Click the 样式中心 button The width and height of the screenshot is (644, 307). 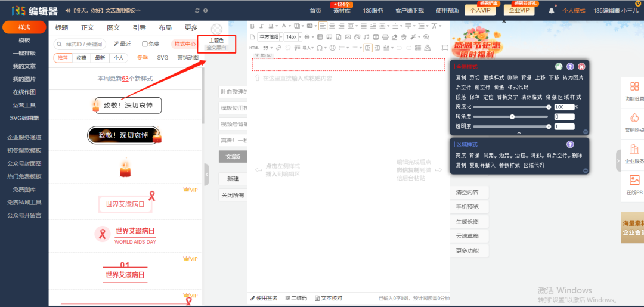184,44
